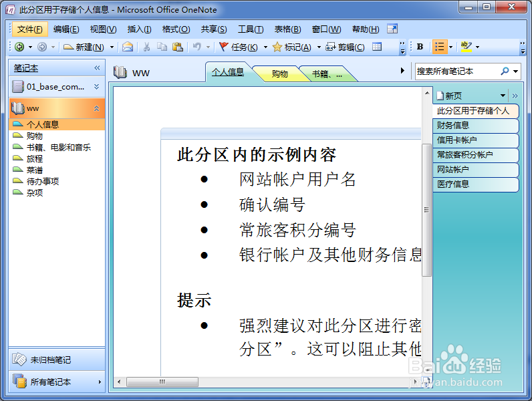
Task: Open 网站帐户 page tab
Action: [476, 169]
